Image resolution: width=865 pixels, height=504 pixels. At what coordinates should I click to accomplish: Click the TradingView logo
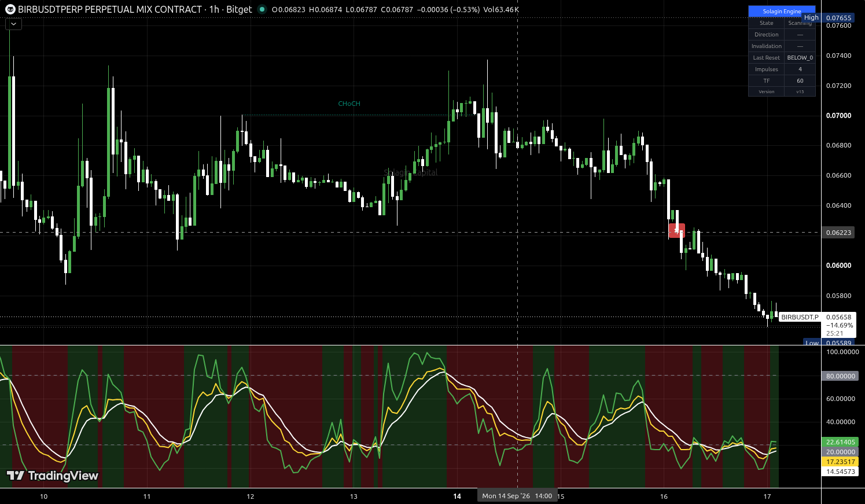[52, 476]
